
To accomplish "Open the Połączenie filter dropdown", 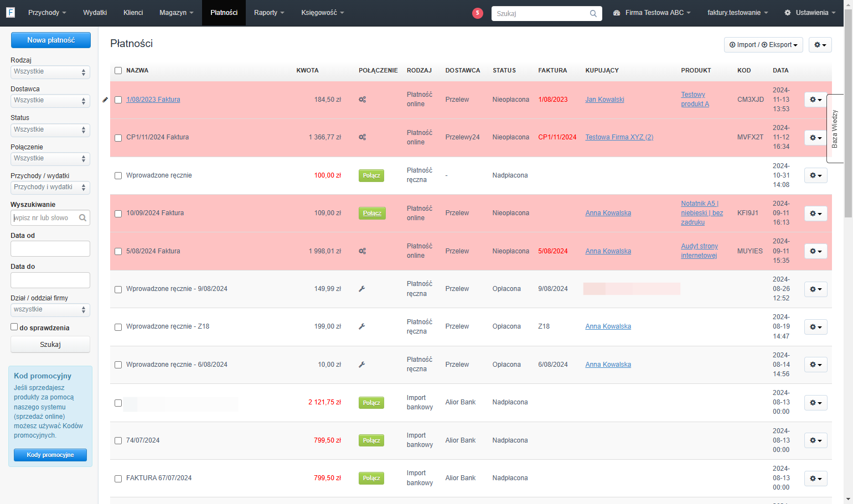I will (x=50, y=159).
